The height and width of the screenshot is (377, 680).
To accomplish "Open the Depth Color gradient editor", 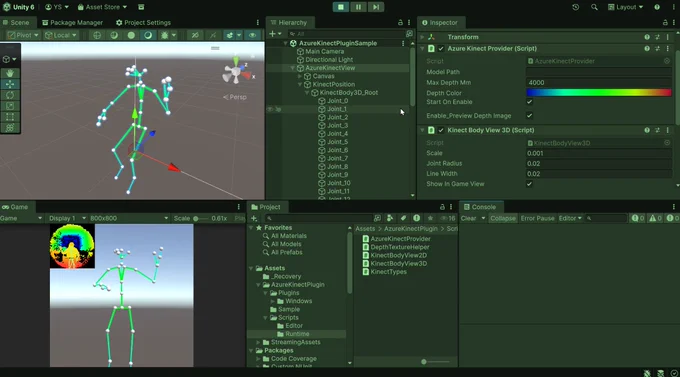I will coord(599,92).
